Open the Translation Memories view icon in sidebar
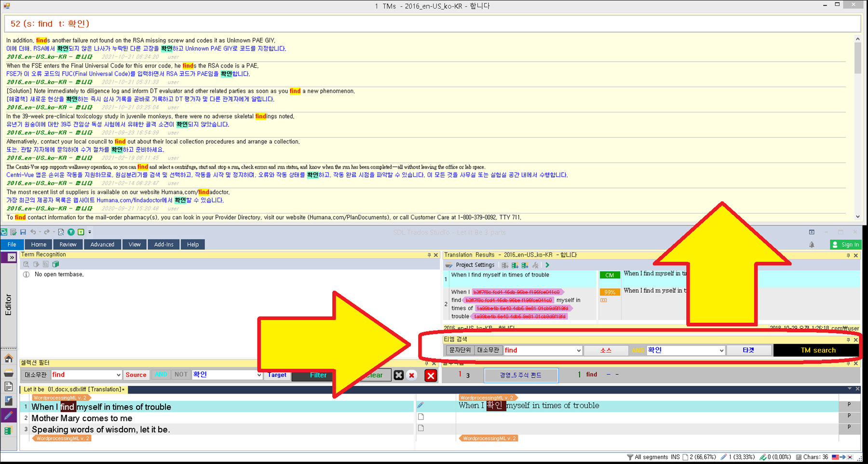This screenshot has width=868, height=464. tap(9, 431)
